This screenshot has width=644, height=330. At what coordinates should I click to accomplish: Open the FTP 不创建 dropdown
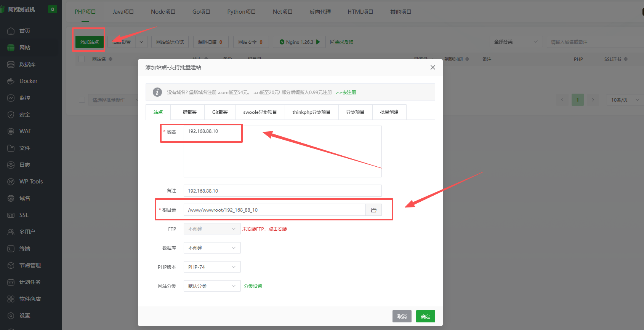pyautogui.click(x=212, y=229)
